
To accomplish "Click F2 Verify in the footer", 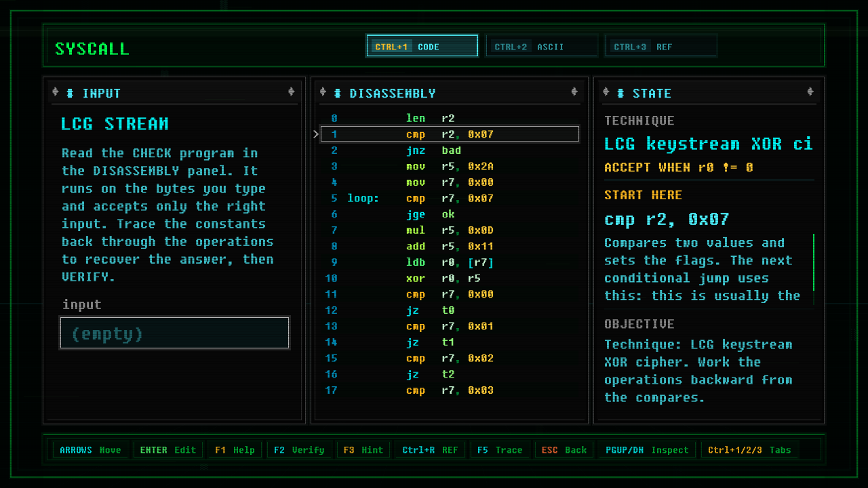I will [x=299, y=449].
